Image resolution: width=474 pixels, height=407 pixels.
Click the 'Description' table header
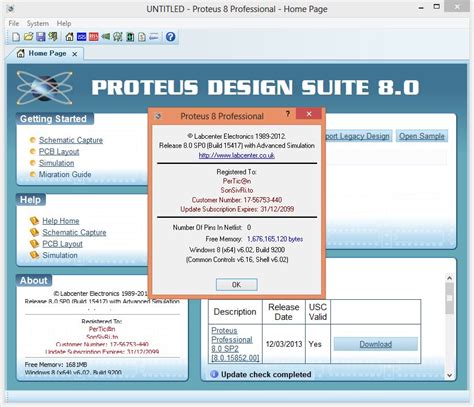(x=235, y=312)
